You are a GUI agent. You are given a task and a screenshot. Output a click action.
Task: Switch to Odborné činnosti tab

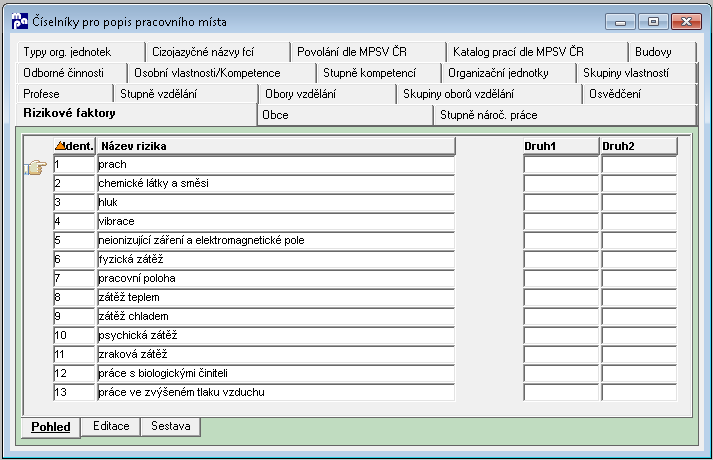pyautogui.click(x=72, y=73)
